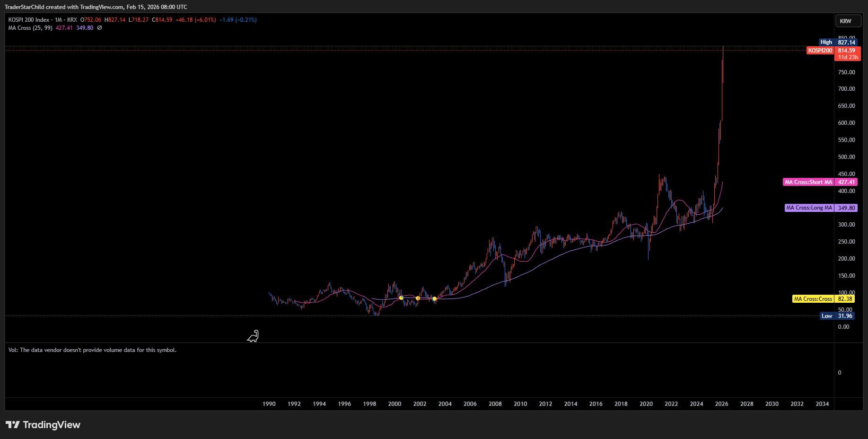The height and width of the screenshot is (439, 868).
Task: Click the dinosaur icon on the chart
Action: coord(253,336)
